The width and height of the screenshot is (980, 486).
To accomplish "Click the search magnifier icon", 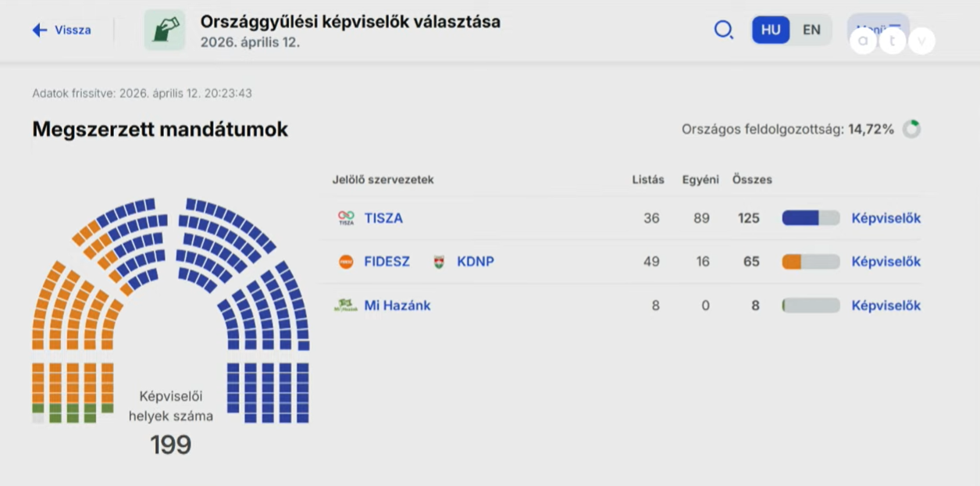I will point(724,30).
